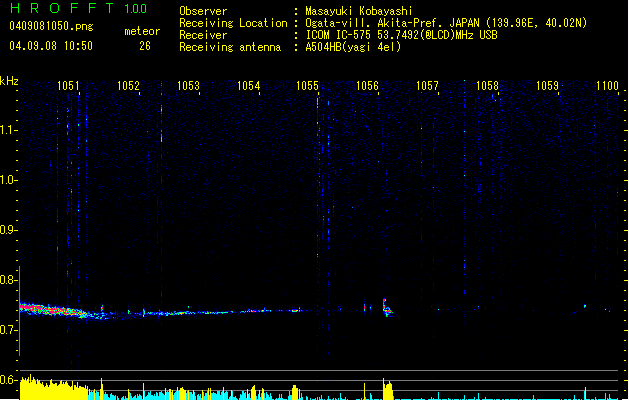Click the 1059 time axis marker
Viewport: 629px width, 400px height.
(x=548, y=85)
